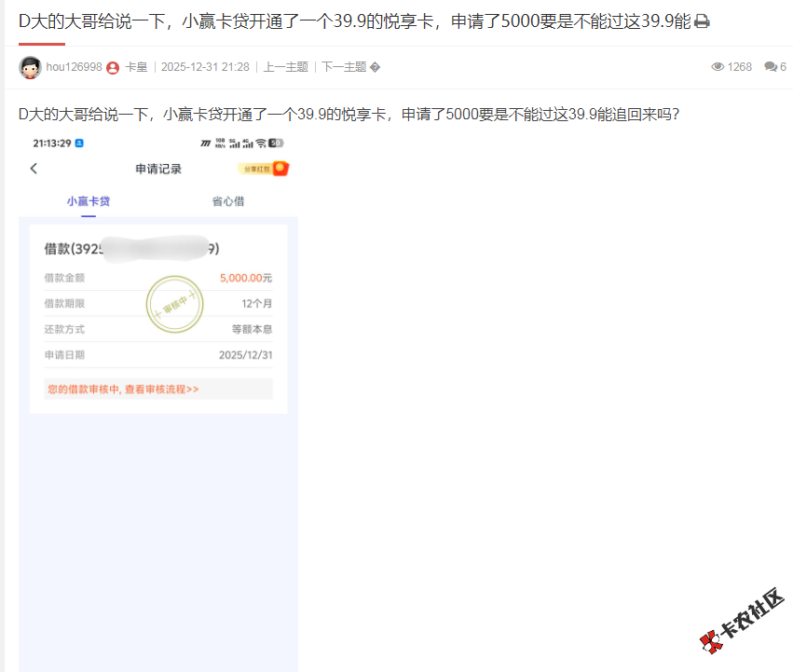Viewport: 793px width, 672px height.
Task: Click the eye icon showing 1268 views
Action: coord(718,66)
